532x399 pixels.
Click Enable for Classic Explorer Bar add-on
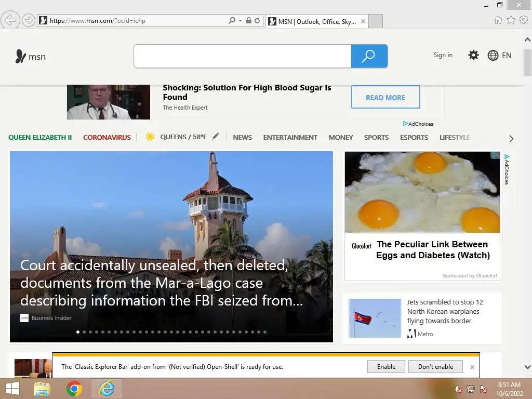pos(386,366)
